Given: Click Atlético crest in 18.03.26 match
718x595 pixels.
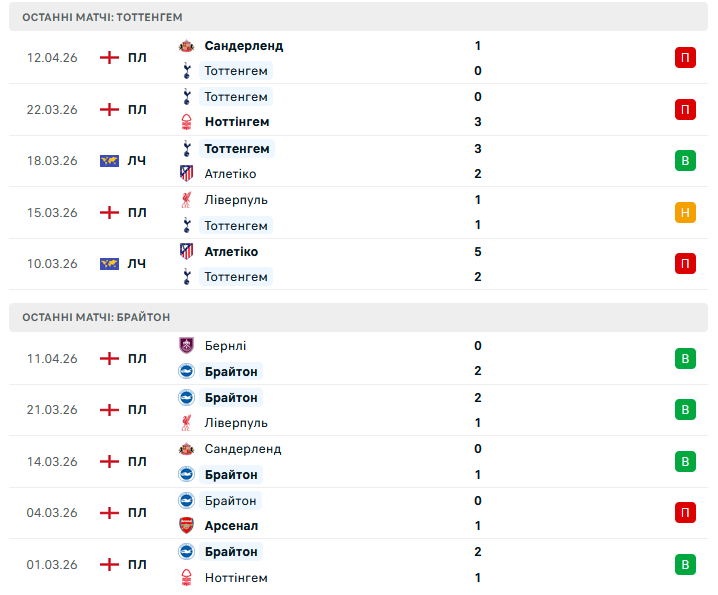Looking at the screenshot, I should [186, 173].
